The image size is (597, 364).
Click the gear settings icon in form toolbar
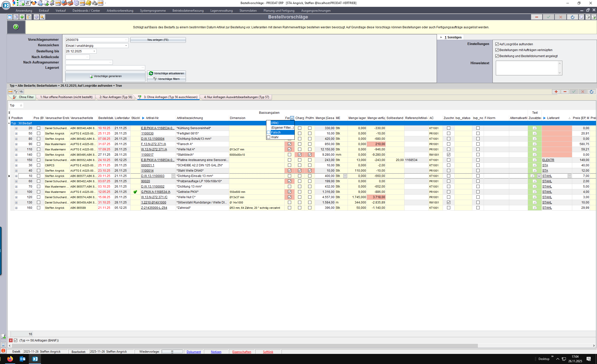pos(36,17)
